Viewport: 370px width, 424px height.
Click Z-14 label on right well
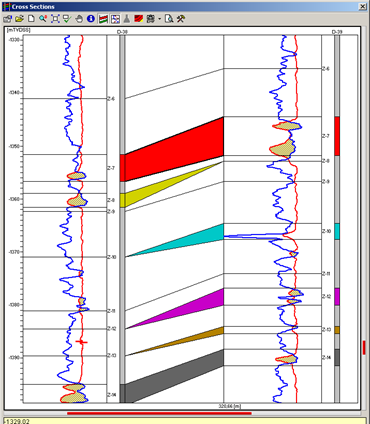point(326,358)
